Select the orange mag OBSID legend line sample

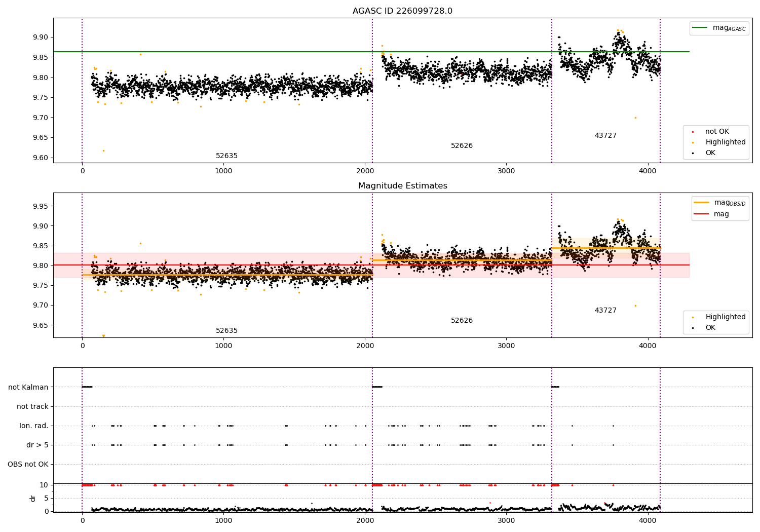(x=702, y=203)
